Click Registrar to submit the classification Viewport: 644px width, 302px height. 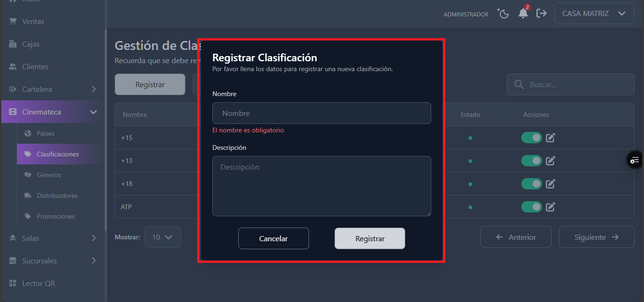(369, 238)
